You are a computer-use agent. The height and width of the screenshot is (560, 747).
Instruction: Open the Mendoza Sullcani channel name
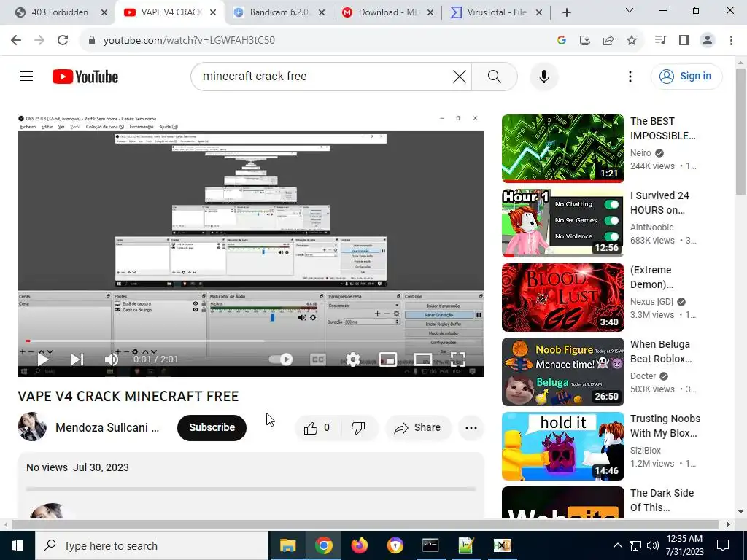point(107,427)
